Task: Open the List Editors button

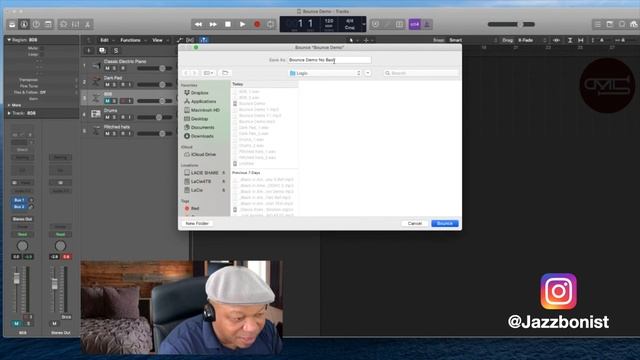Action: click(598, 24)
